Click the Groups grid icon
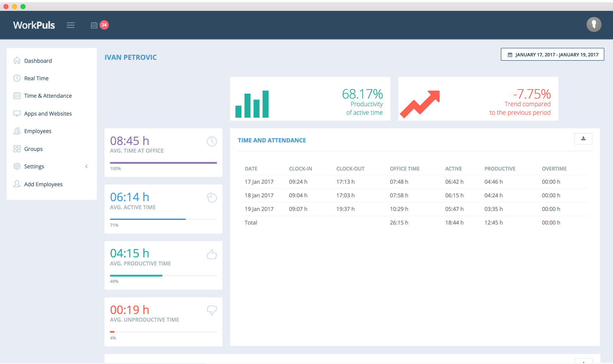 (x=17, y=149)
